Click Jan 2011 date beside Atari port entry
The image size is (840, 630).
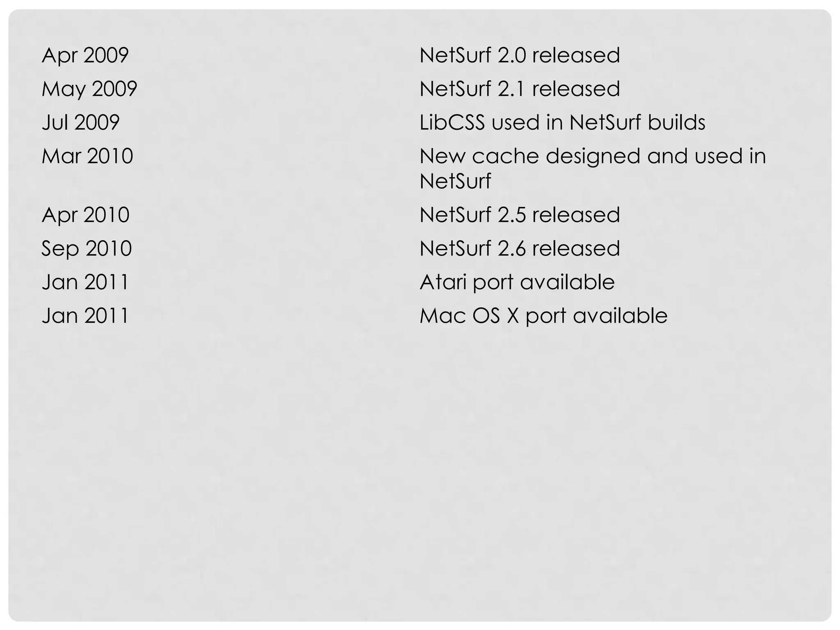85,282
